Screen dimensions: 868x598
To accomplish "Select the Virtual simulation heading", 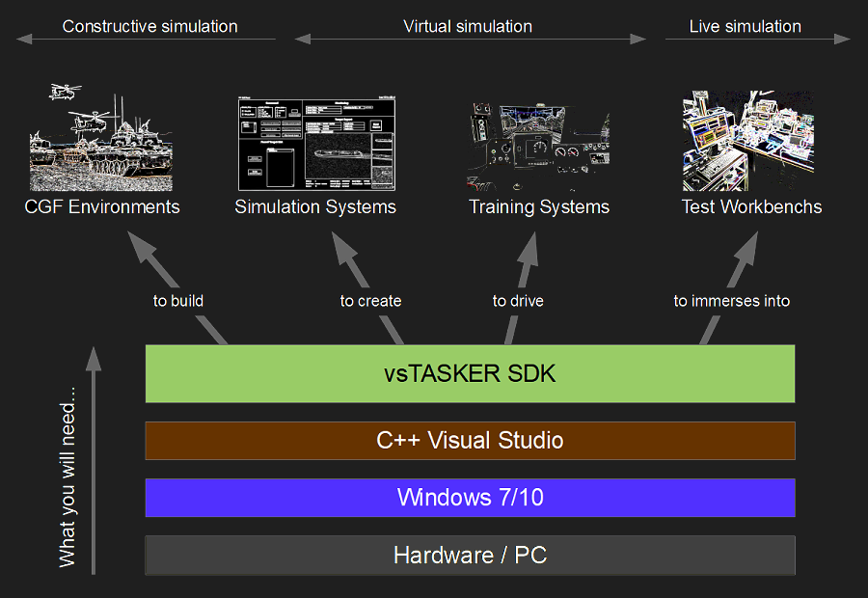I will [x=468, y=26].
